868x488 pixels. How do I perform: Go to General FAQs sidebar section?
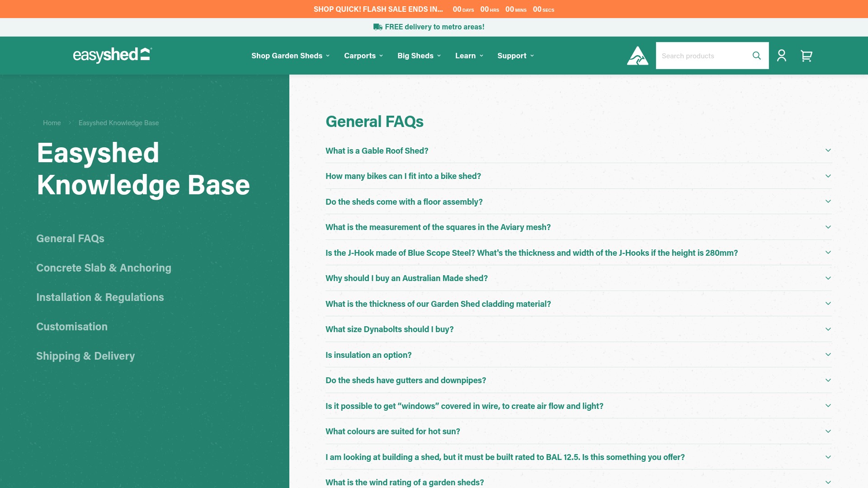tap(70, 239)
